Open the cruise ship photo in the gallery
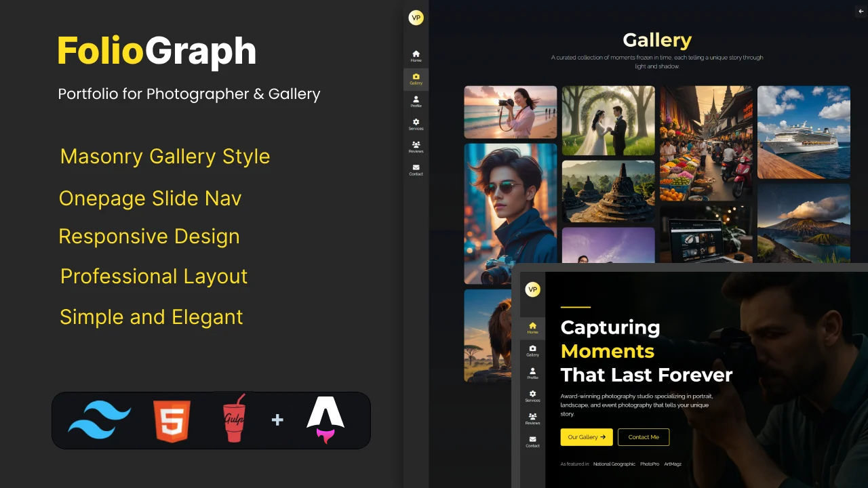868x488 pixels. 804,132
